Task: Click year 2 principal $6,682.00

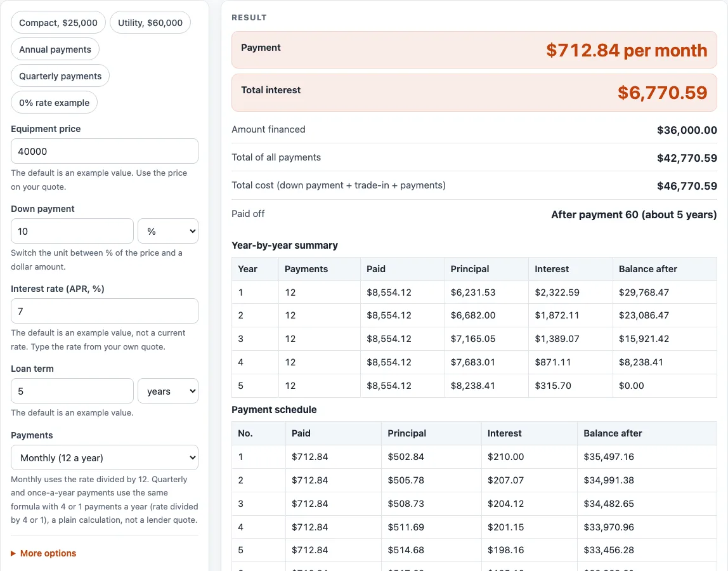Action: [x=472, y=315]
